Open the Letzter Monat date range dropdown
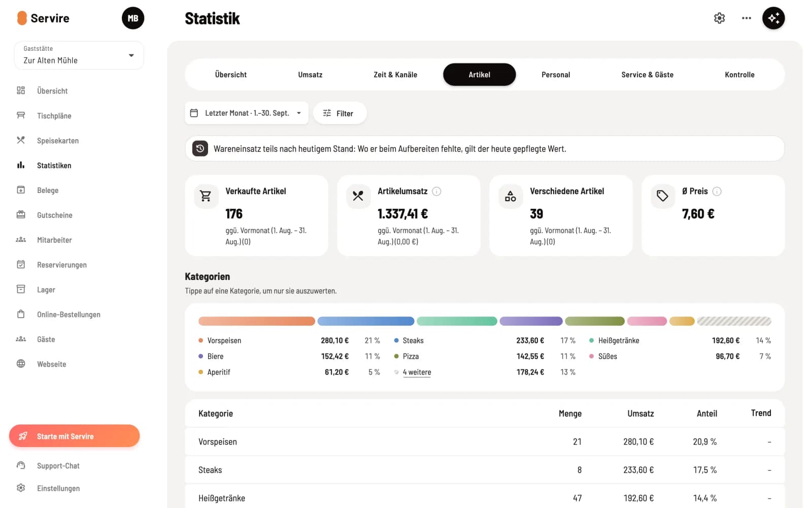The height and width of the screenshot is (508, 812). [x=247, y=113]
